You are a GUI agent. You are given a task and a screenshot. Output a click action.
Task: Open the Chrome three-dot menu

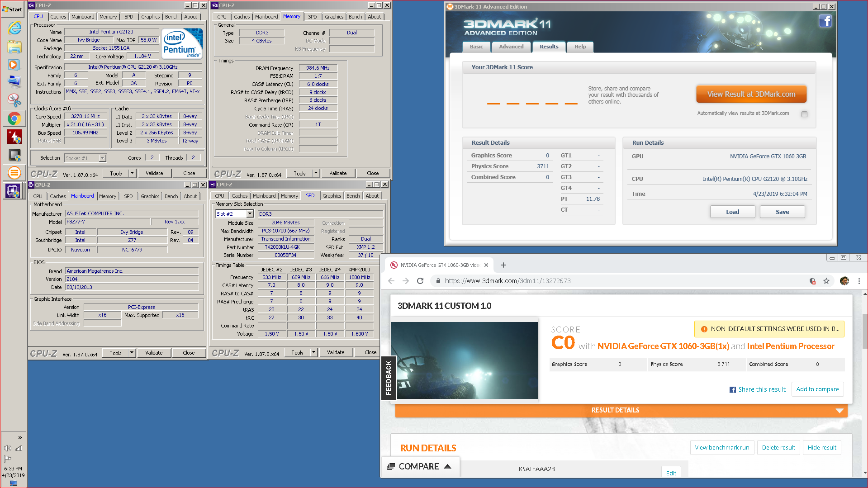pos(859,281)
